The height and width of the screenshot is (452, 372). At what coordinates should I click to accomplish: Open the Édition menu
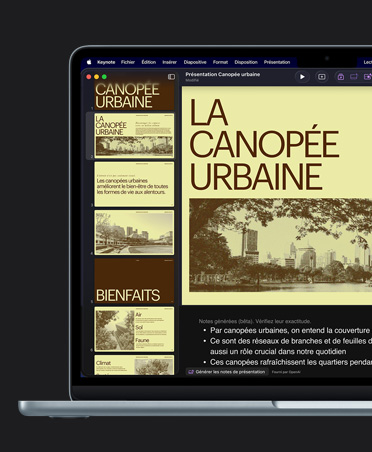[148, 62]
